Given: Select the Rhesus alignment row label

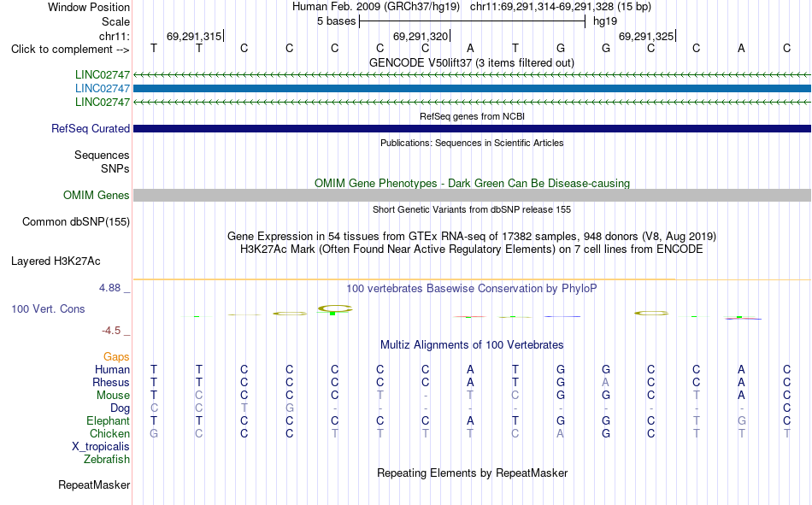Looking at the screenshot, I should (x=111, y=382).
